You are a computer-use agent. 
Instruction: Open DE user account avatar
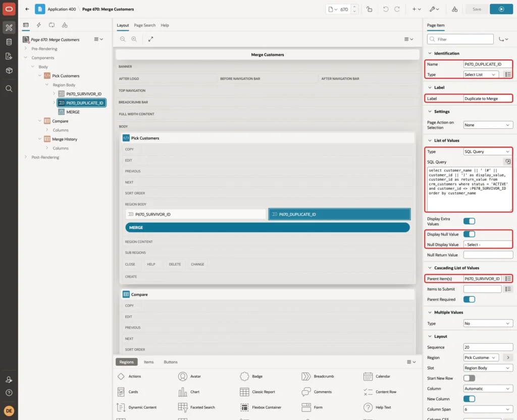click(9, 411)
